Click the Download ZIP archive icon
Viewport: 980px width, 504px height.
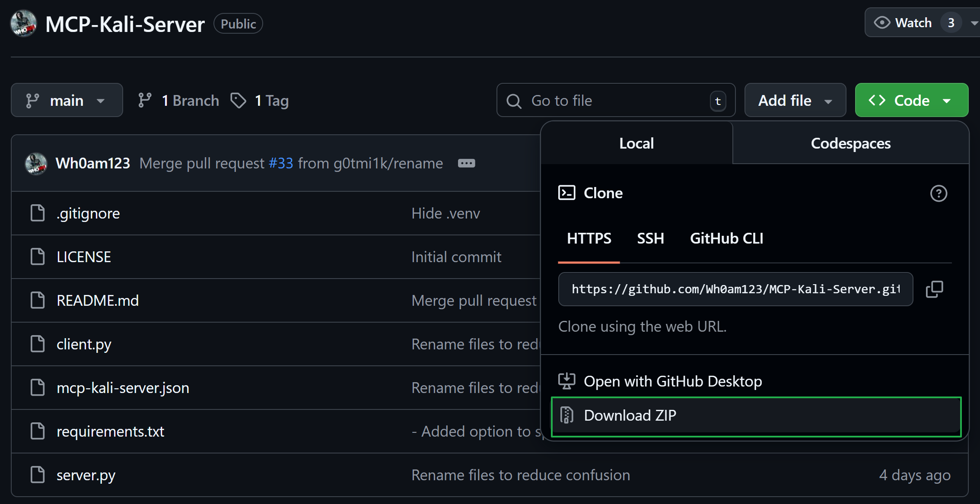(566, 415)
